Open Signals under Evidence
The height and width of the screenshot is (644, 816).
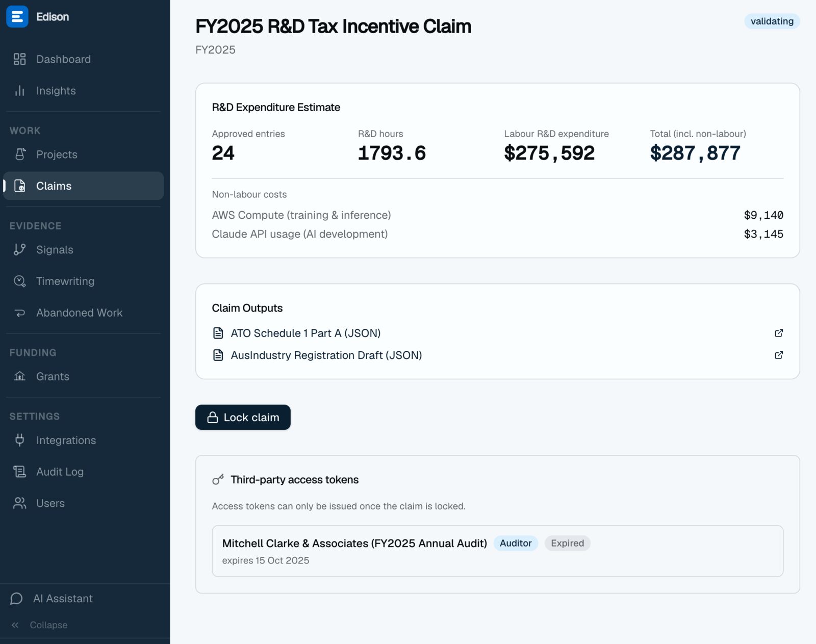click(84, 250)
